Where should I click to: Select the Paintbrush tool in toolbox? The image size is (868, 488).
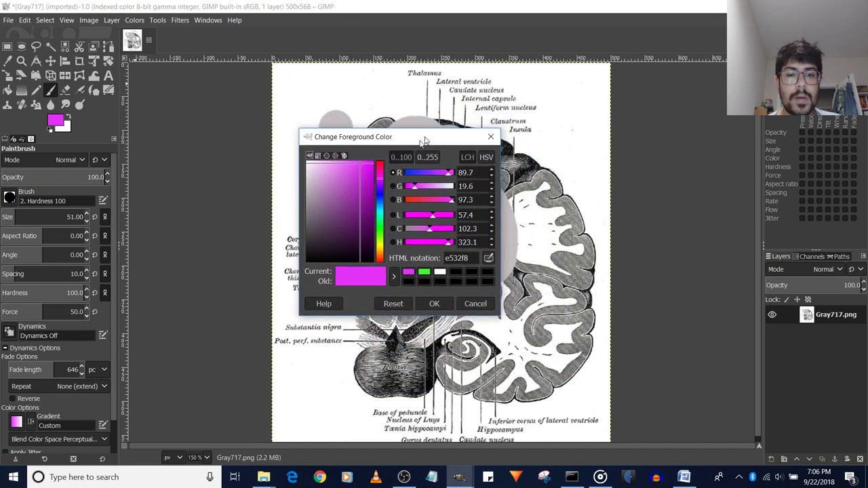click(x=51, y=89)
